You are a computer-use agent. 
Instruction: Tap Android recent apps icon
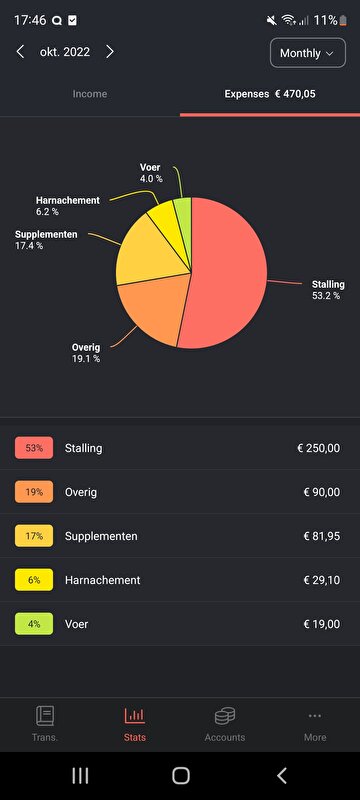(x=80, y=776)
